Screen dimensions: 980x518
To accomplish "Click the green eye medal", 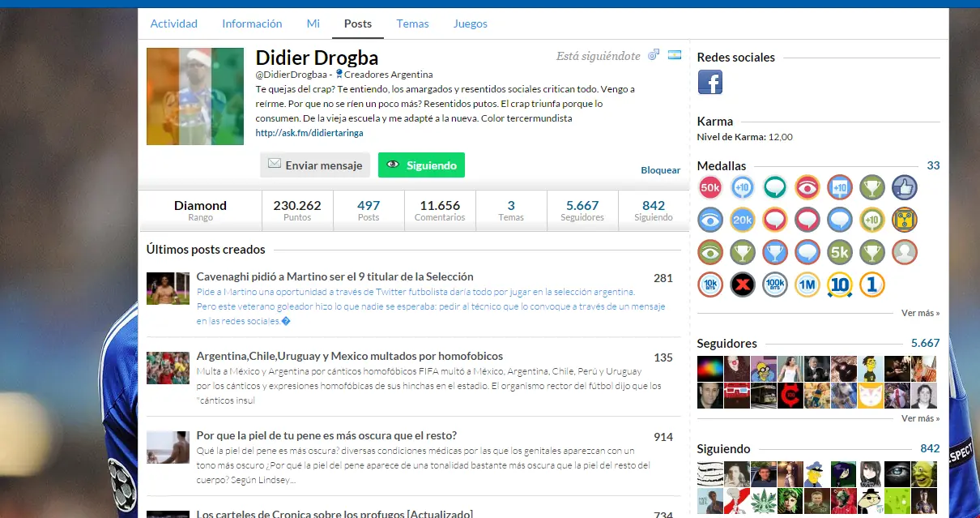I will point(710,252).
